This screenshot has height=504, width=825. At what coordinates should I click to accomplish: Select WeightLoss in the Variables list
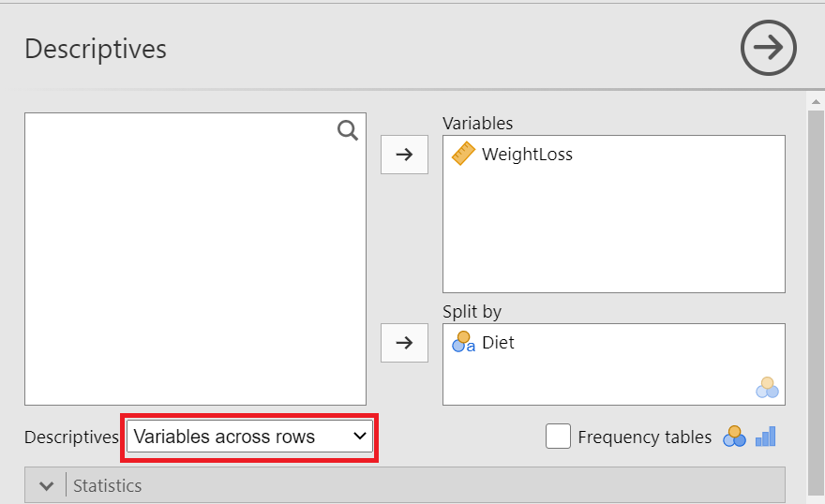point(527,155)
